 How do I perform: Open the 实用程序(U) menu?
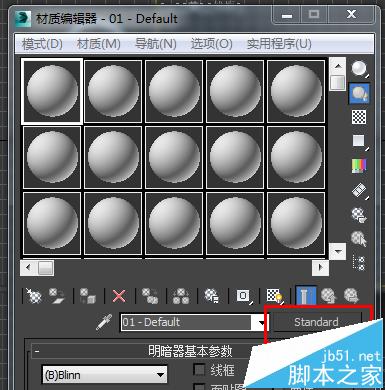[279, 44]
